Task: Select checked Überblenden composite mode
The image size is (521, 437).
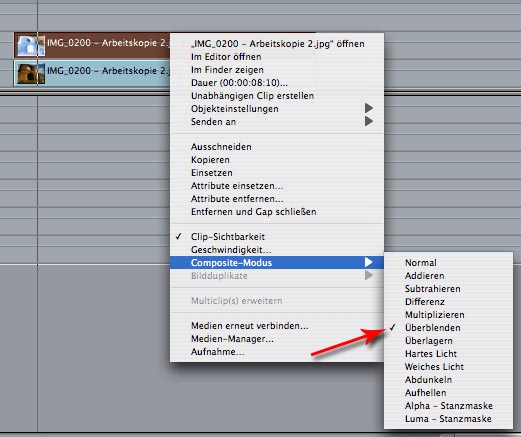Action: tap(448, 328)
